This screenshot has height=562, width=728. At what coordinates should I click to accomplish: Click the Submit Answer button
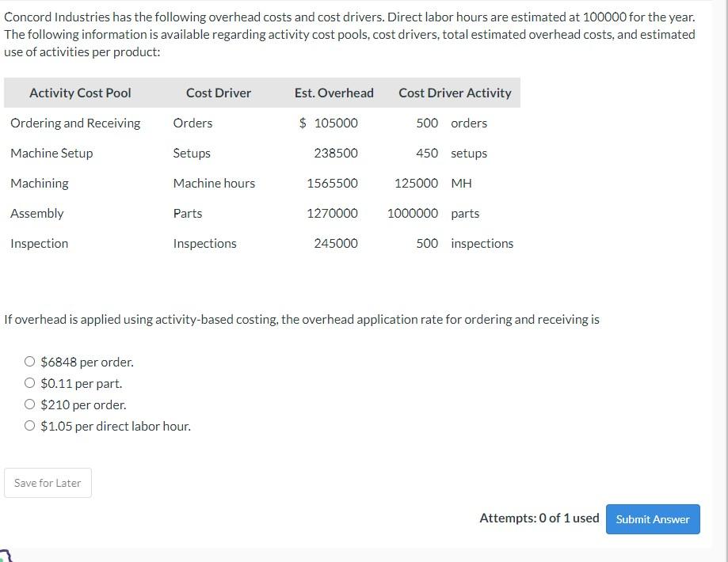tap(652, 518)
